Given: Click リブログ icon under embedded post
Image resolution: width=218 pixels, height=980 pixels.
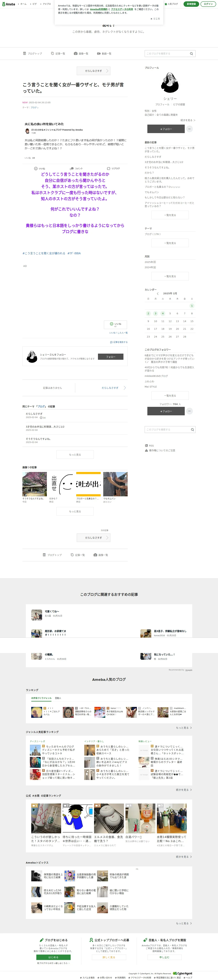Looking at the screenshot, I should 113,169.
